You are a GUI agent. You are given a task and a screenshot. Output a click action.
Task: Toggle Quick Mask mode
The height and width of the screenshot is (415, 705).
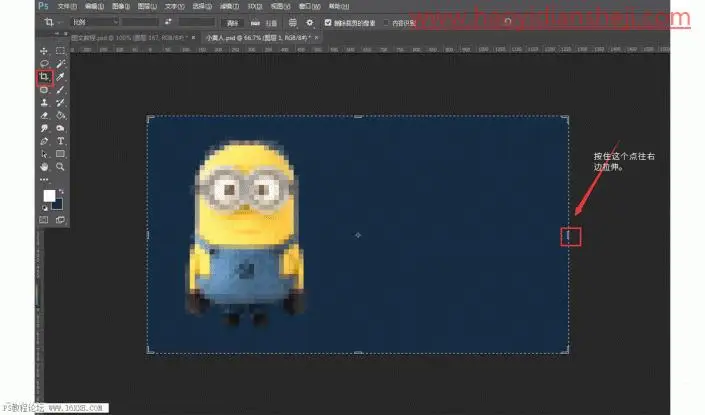click(x=44, y=220)
